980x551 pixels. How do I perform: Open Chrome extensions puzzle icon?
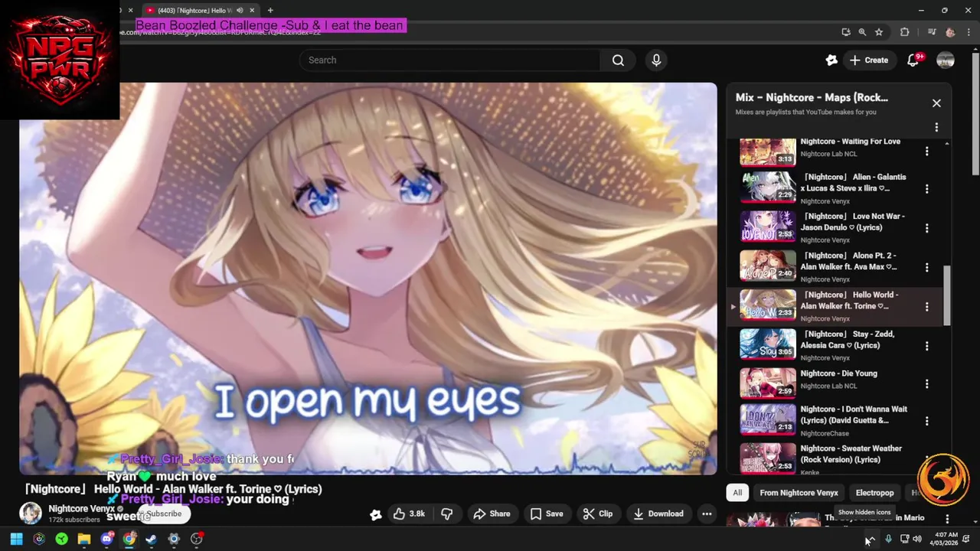(905, 32)
